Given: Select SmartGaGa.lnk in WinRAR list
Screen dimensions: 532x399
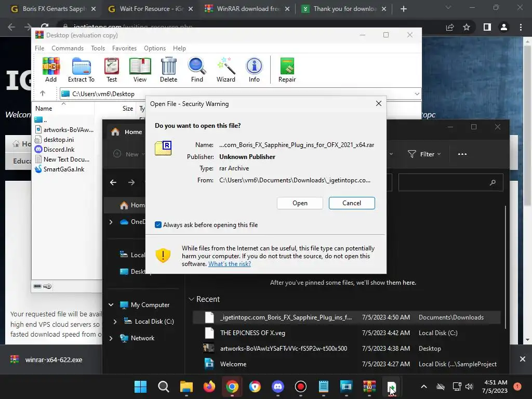Looking at the screenshot, I should pos(59,169).
